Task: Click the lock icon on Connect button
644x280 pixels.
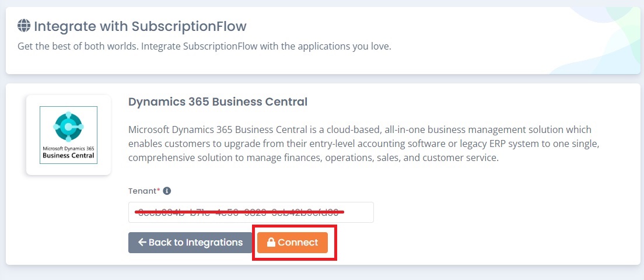Action: (271, 243)
